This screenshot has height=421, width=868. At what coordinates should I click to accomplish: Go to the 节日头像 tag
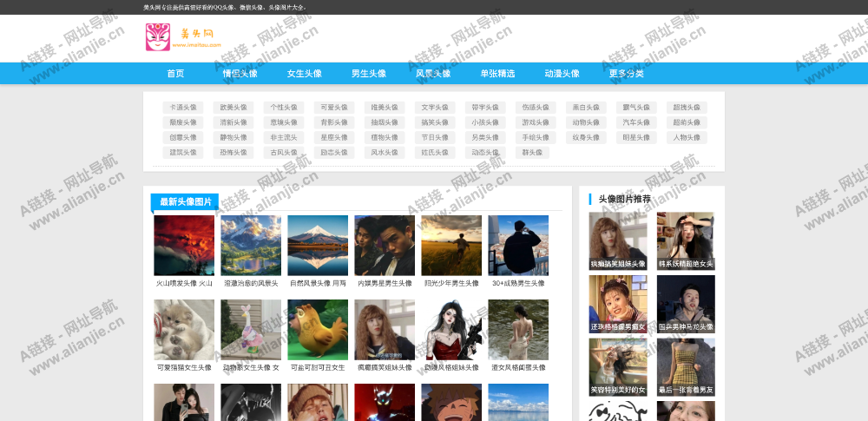pyautogui.click(x=435, y=137)
